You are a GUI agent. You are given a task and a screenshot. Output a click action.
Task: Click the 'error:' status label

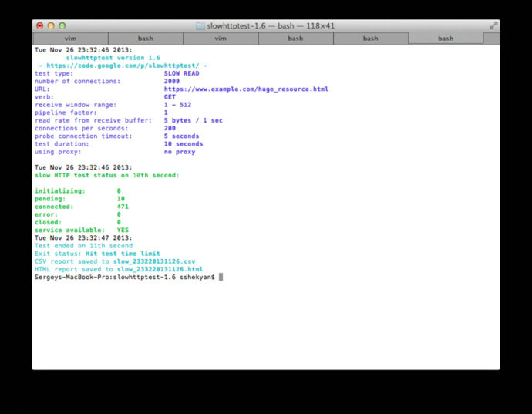(46, 214)
